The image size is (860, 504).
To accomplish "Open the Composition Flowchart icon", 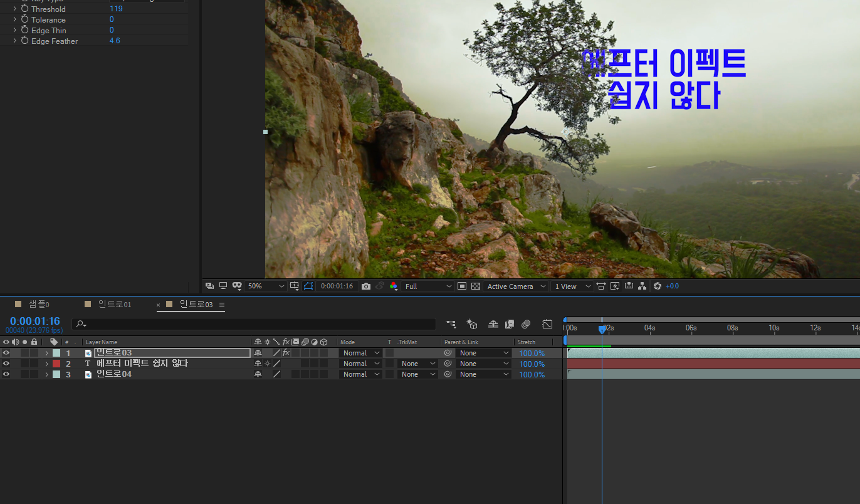I will [642, 286].
